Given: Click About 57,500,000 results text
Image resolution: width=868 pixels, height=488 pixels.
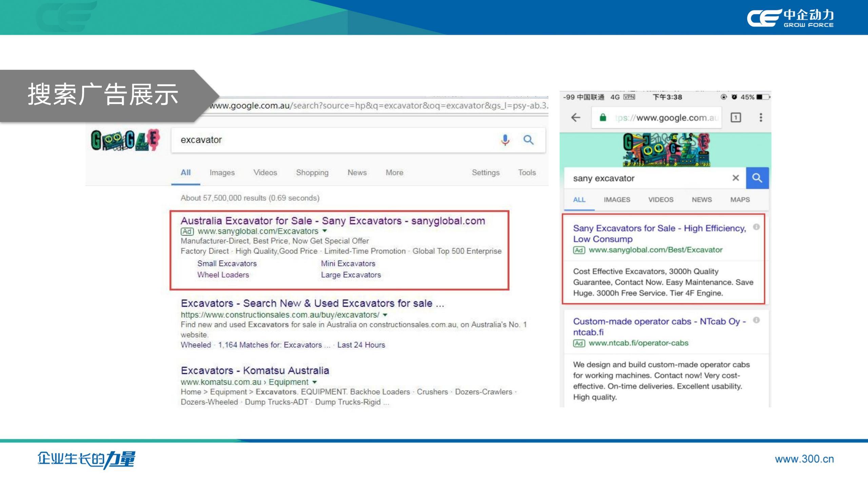Looking at the screenshot, I should pos(250,198).
